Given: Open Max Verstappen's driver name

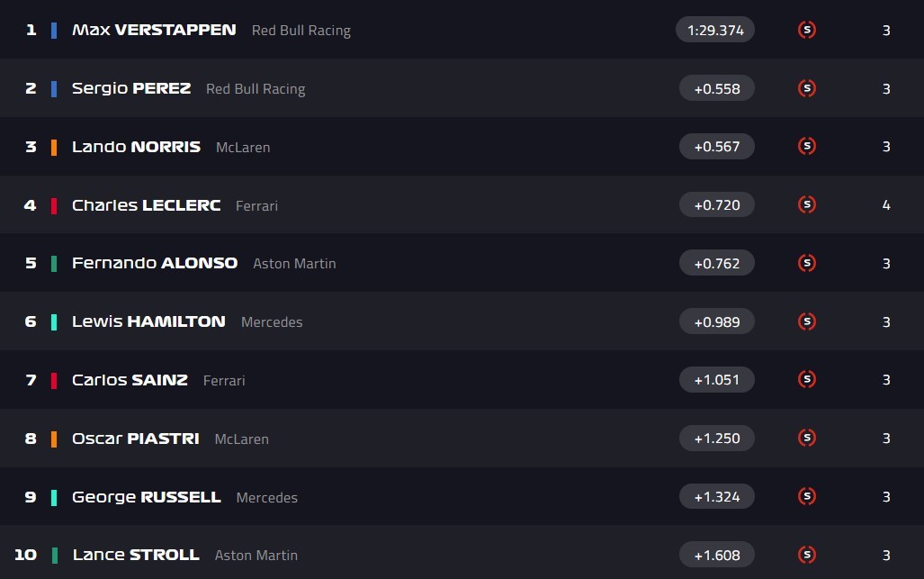Looking at the screenshot, I should click(x=154, y=30).
